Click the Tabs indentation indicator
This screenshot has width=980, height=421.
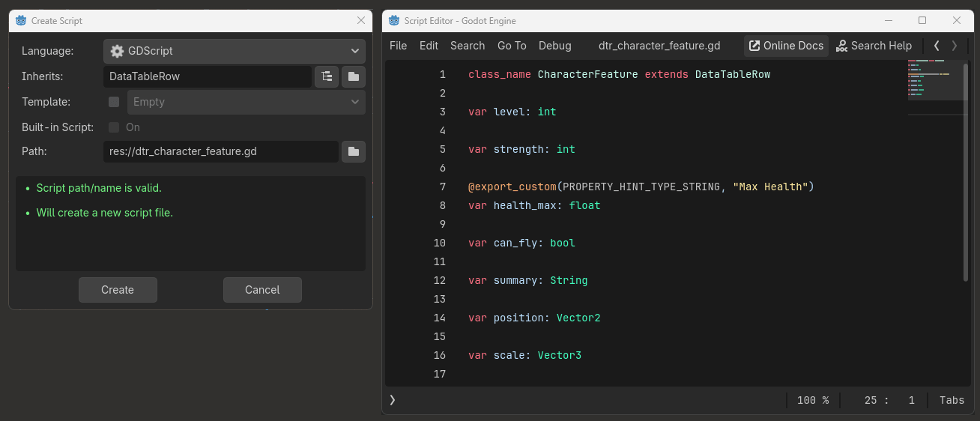[952, 400]
